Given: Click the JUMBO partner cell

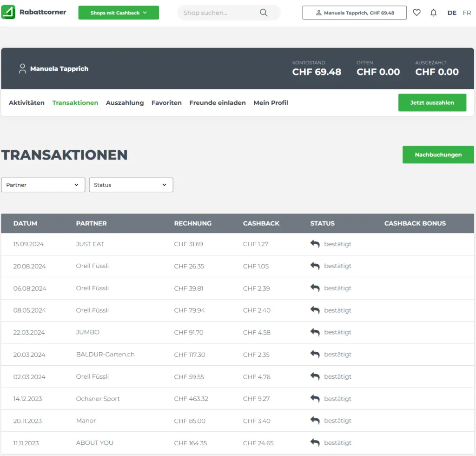Looking at the screenshot, I should click(x=88, y=332).
